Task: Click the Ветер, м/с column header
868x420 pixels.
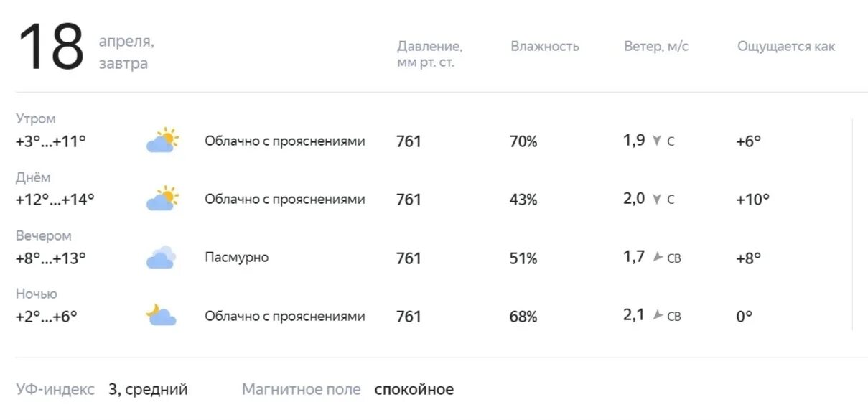Action: point(656,47)
